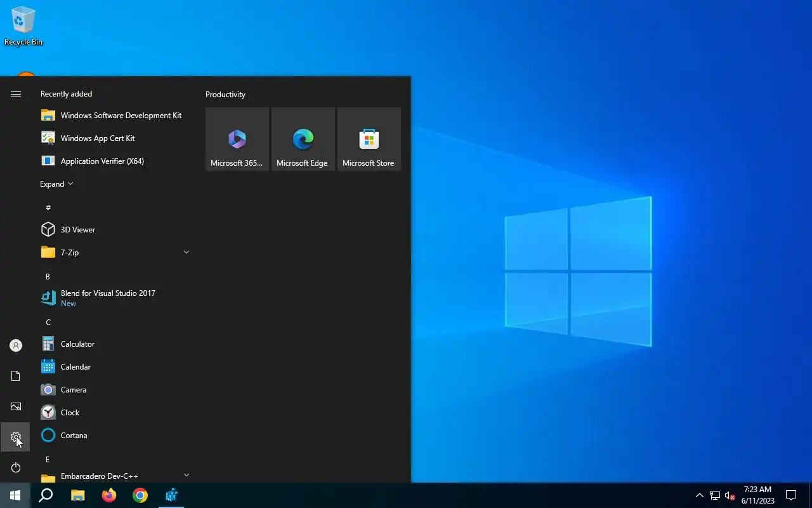Screen dimensions: 812x508
Task: Open File Explorer from taskbar
Action: tap(77, 495)
